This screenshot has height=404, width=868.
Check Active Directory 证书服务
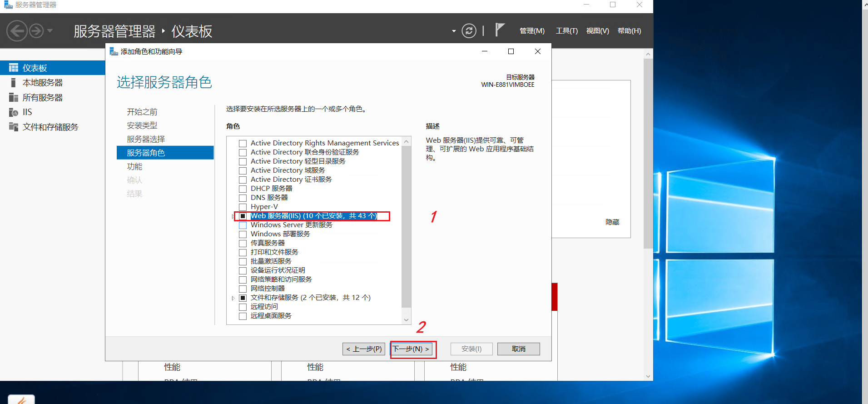(x=243, y=180)
